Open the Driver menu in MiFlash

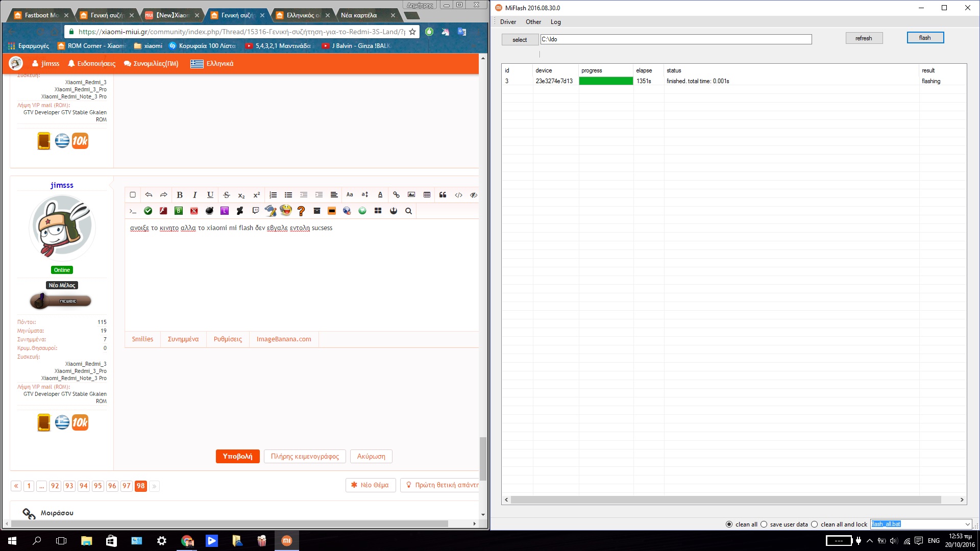pyautogui.click(x=508, y=22)
